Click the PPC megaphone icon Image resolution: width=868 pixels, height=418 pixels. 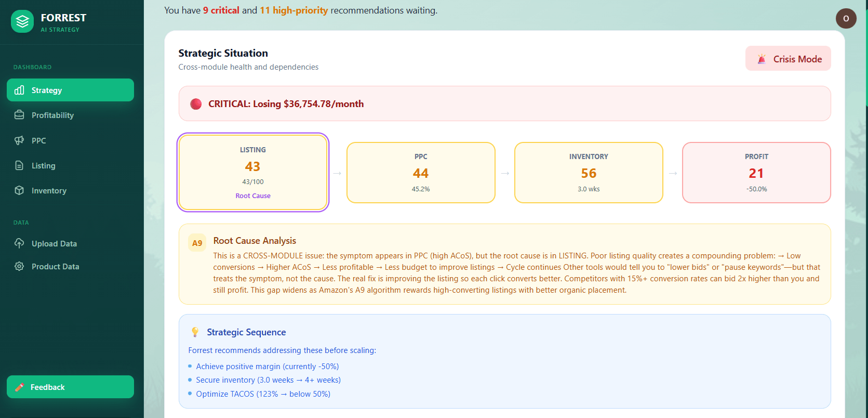19,140
